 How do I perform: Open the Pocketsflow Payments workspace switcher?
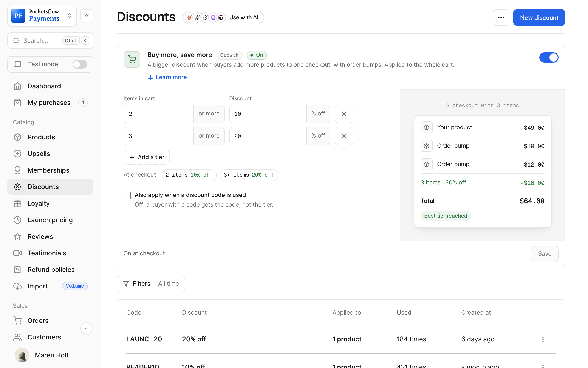coord(42,16)
